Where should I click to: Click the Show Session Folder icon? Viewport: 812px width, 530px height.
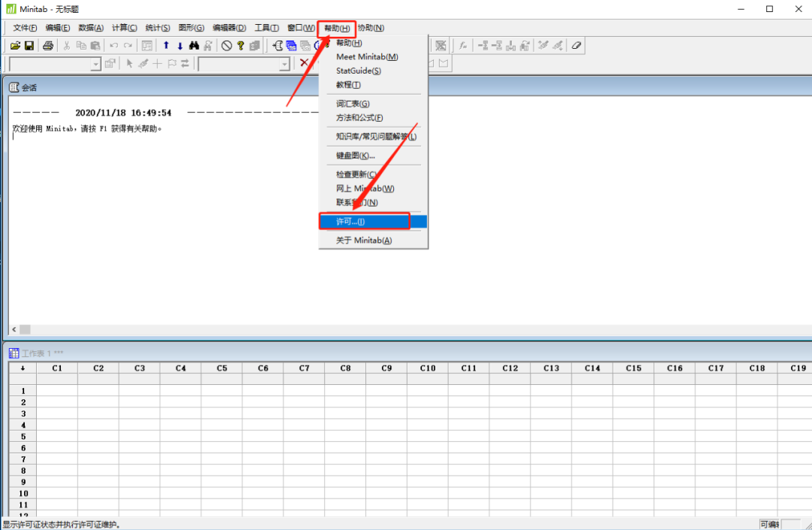point(277,46)
